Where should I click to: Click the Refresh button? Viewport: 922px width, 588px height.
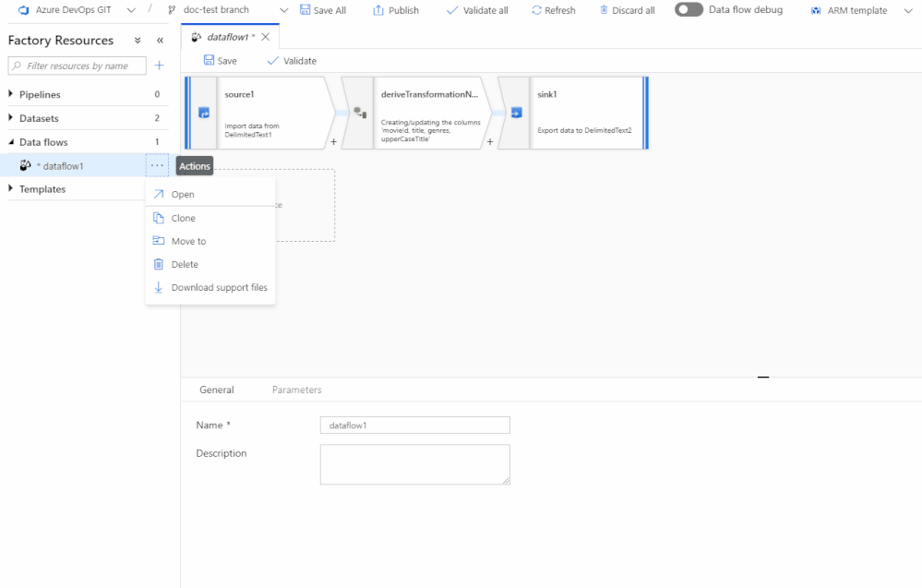[554, 10]
